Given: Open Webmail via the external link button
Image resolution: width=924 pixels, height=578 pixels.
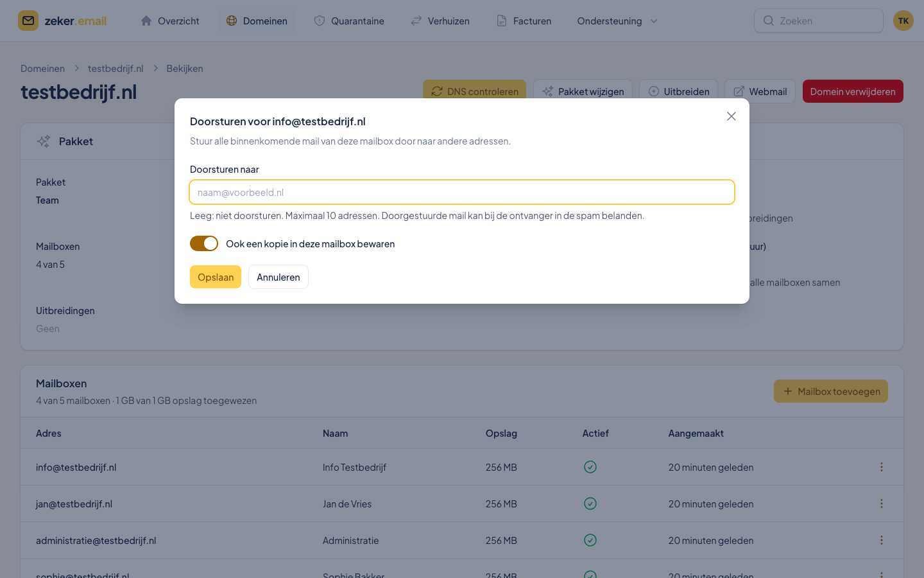Looking at the screenshot, I should tap(760, 91).
